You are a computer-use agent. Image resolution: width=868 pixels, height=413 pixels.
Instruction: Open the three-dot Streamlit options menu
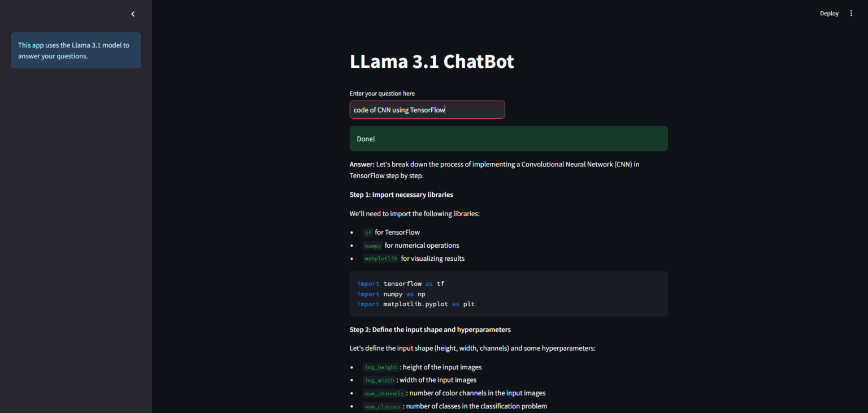click(x=851, y=13)
